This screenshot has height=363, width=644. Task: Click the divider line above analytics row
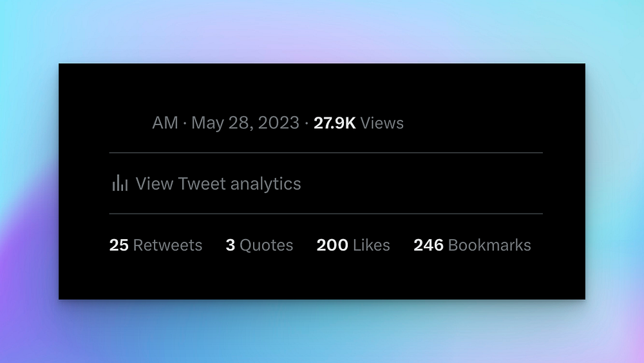coord(325,153)
